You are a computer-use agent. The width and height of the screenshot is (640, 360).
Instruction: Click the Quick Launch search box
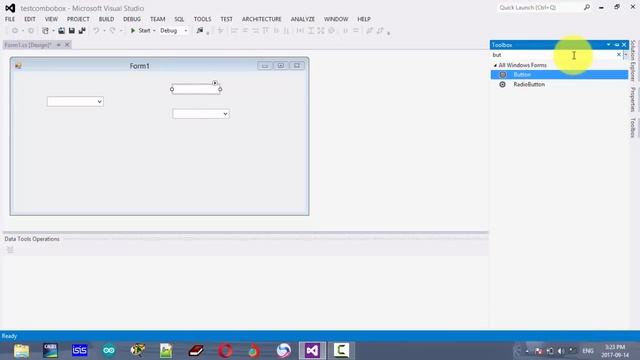click(540, 7)
